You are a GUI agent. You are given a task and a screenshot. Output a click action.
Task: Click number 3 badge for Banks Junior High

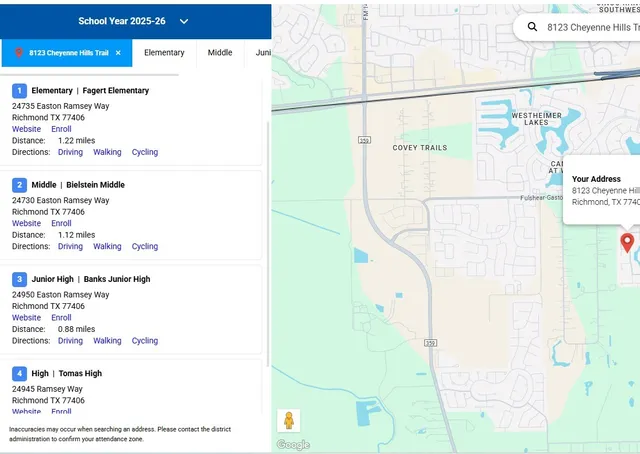(19, 279)
